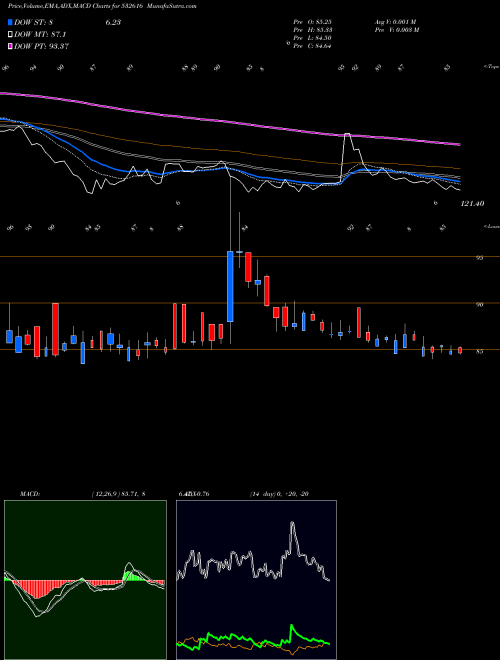This screenshot has height=660, width=500.
Task: Click the Pre H: 85.33 high value
Action: click(312, 30)
